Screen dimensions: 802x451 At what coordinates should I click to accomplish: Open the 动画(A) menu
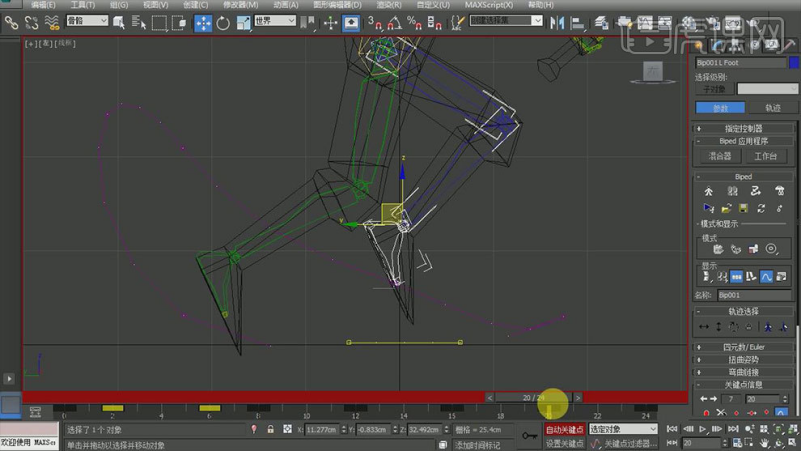tap(285, 5)
